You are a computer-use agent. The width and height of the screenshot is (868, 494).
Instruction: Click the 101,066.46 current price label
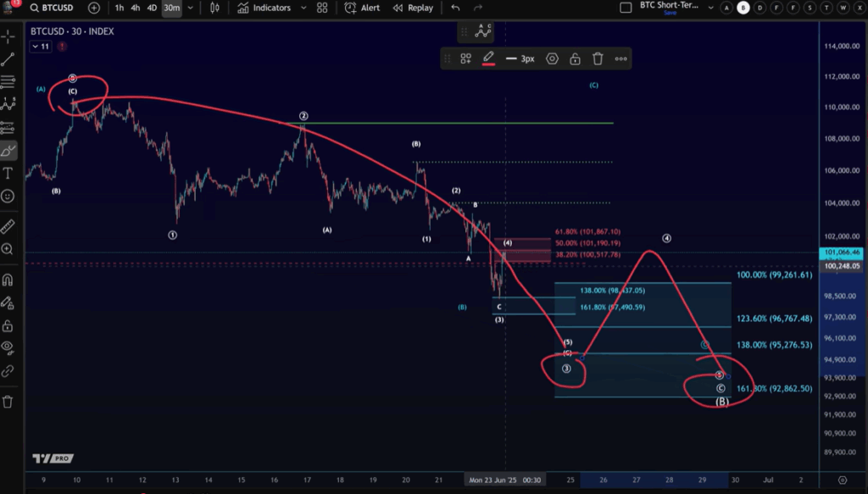point(842,253)
